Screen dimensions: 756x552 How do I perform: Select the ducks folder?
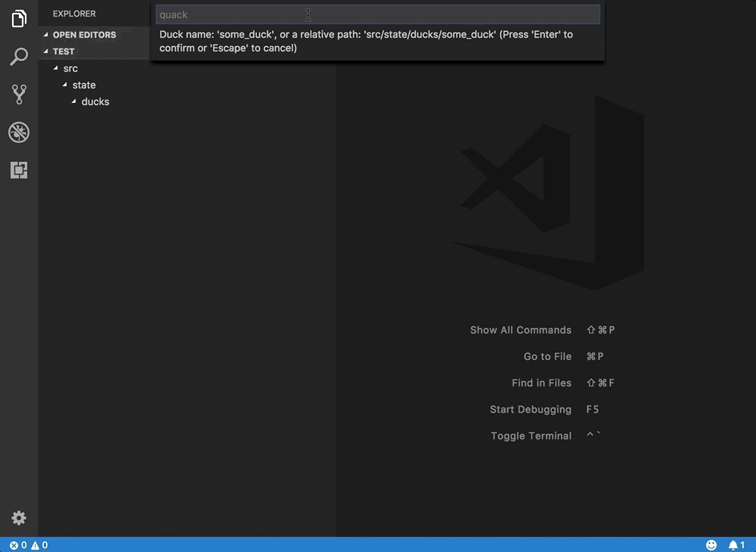[x=95, y=102]
